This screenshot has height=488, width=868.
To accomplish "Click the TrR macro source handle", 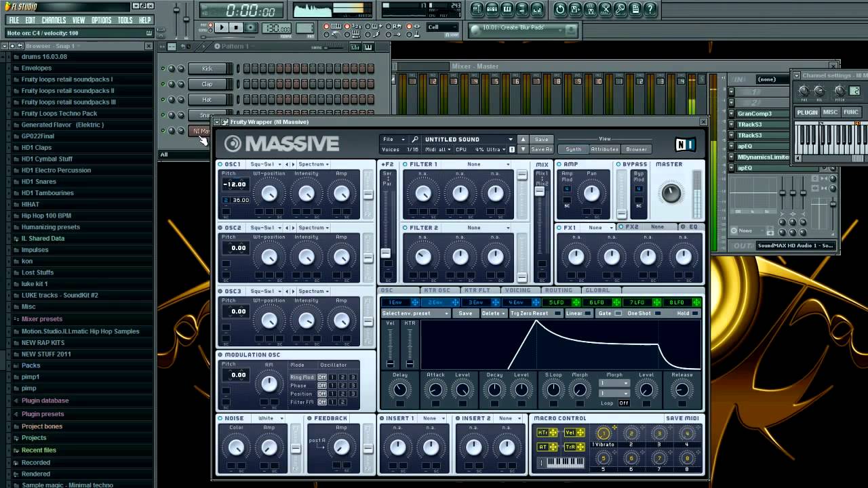I will click(580, 447).
